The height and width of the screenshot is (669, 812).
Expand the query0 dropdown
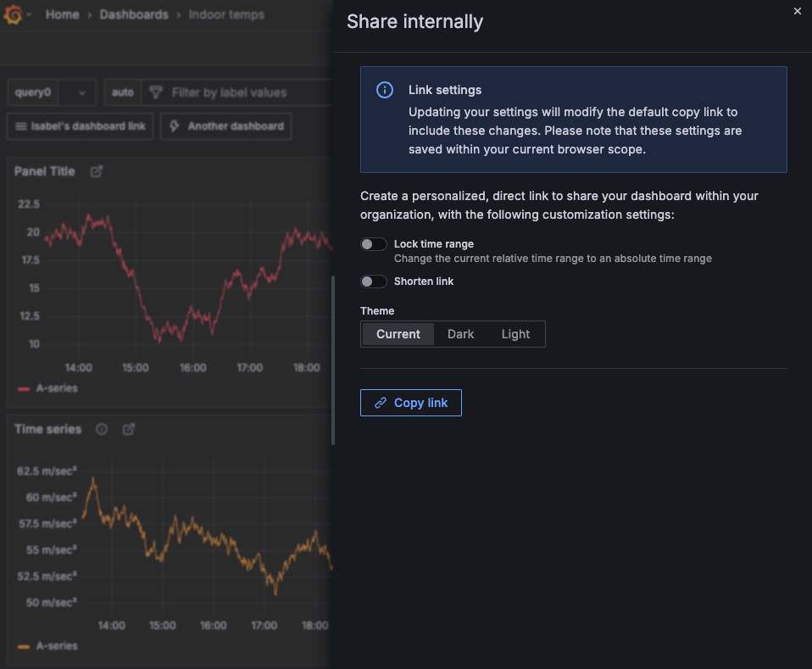(x=52, y=92)
